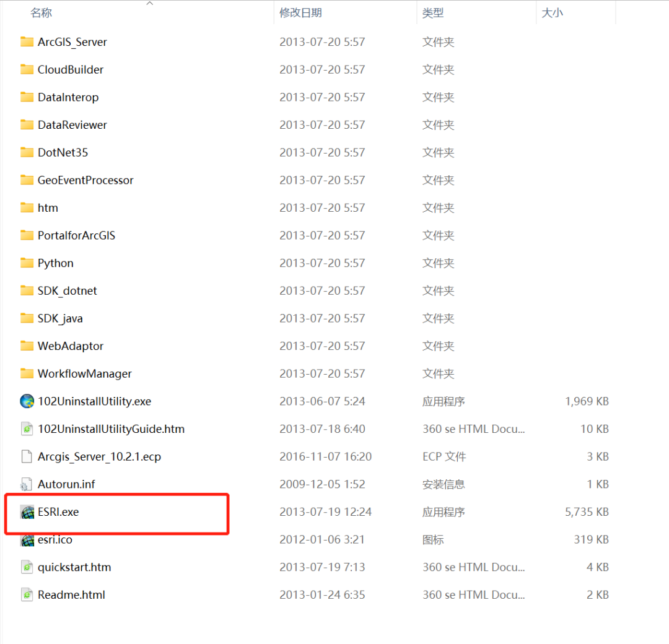Select the SDK_dotnet folder icon
This screenshot has height=644, width=669.
coord(27,291)
